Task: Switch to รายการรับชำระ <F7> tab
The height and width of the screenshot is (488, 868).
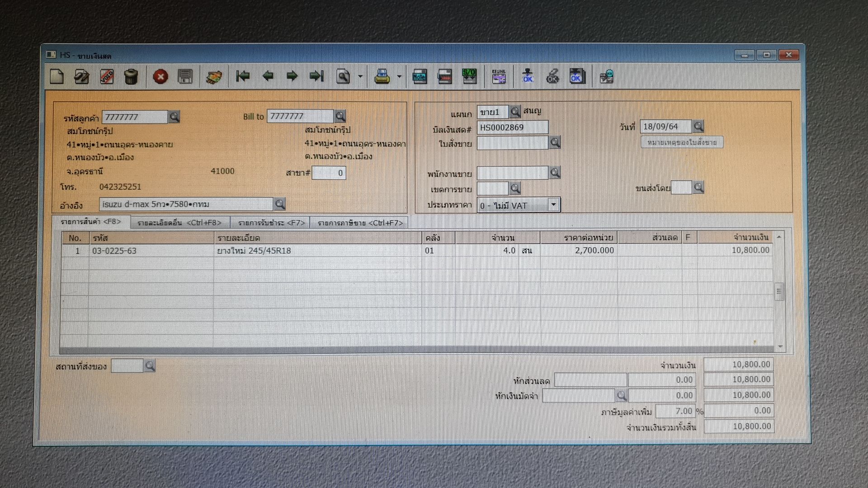Action: pyautogui.click(x=271, y=223)
